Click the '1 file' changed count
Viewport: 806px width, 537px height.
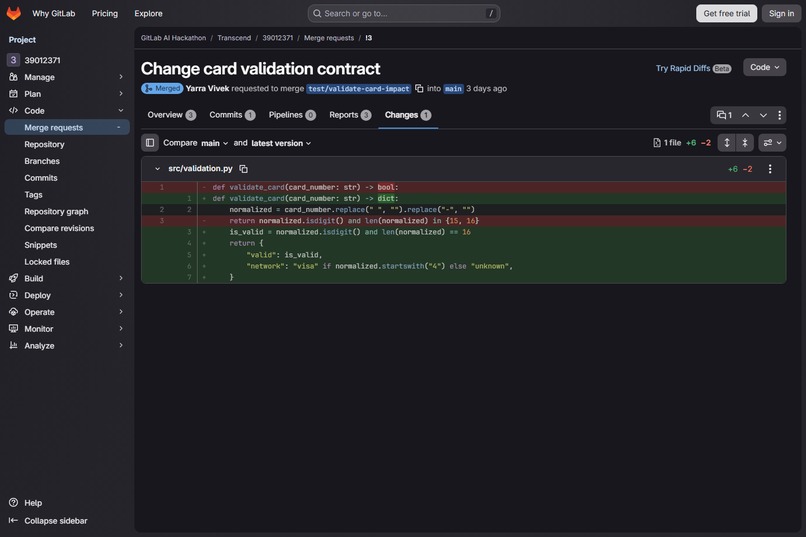[667, 143]
